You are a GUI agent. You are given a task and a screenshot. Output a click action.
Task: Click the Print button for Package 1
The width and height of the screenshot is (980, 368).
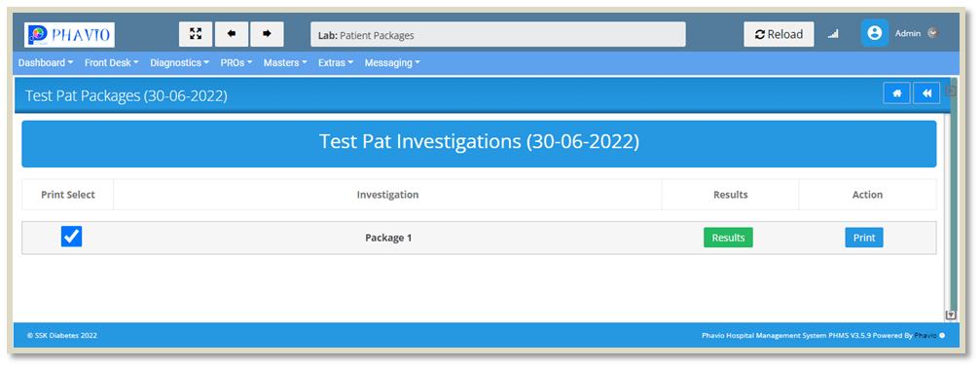864,238
